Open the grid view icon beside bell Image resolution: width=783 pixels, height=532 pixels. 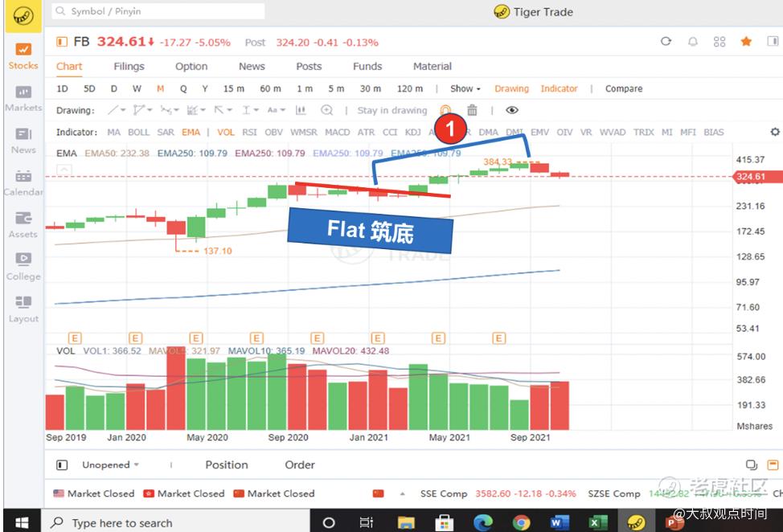tap(719, 42)
